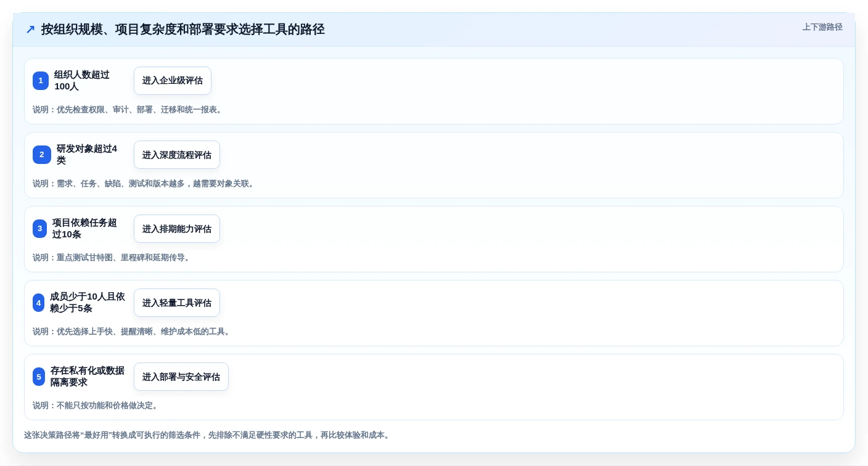Click the step number 3 badge
The height and width of the screenshot is (466, 868).
[x=39, y=229]
